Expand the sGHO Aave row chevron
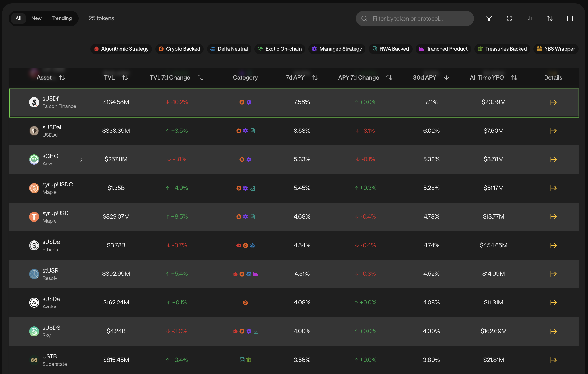This screenshot has height=374, width=588. pyautogui.click(x=81, y=160)
